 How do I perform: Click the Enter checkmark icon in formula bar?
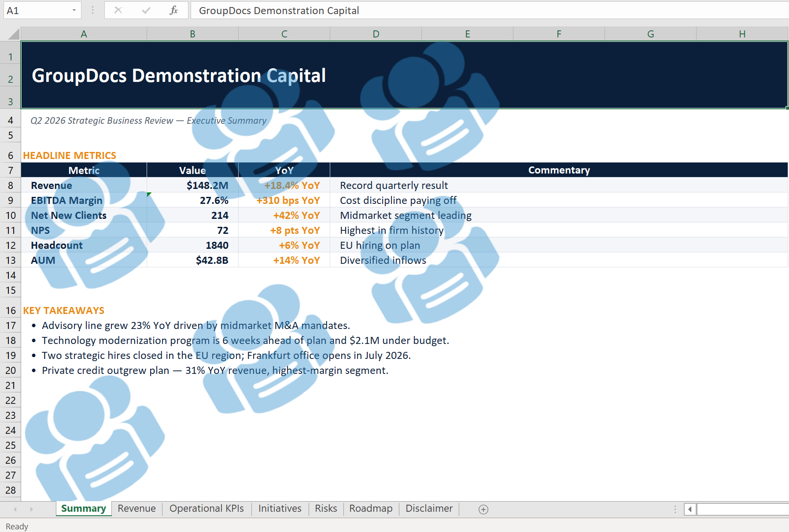pos(146,11)
